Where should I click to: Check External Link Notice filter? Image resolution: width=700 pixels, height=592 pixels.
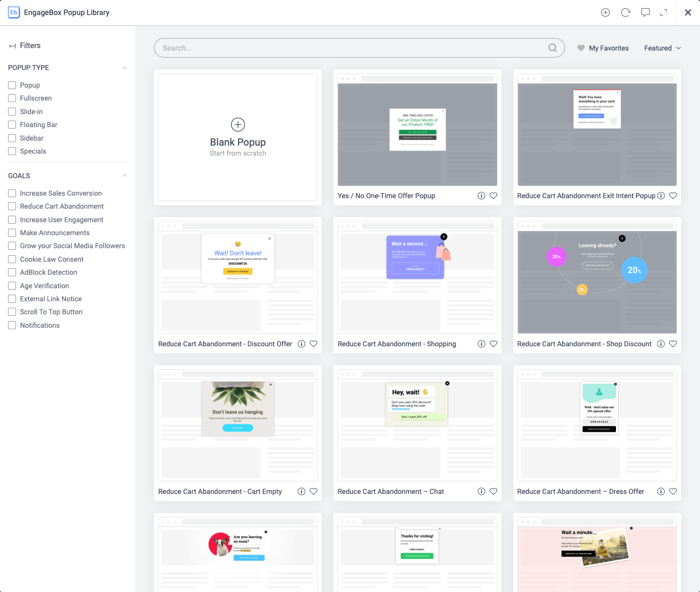click(12, 299)
